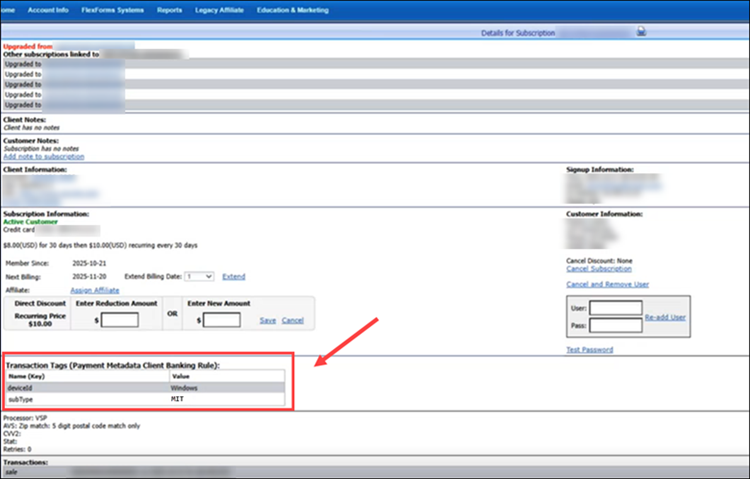Select the deviceId key cell
Image resolution: width=750 pixels, height=479 pixels.
tap(88, 388)
